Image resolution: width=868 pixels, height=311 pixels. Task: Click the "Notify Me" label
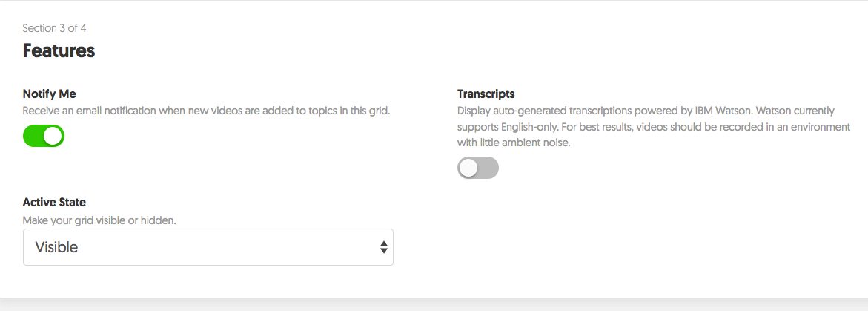click(x=50, y=94)
